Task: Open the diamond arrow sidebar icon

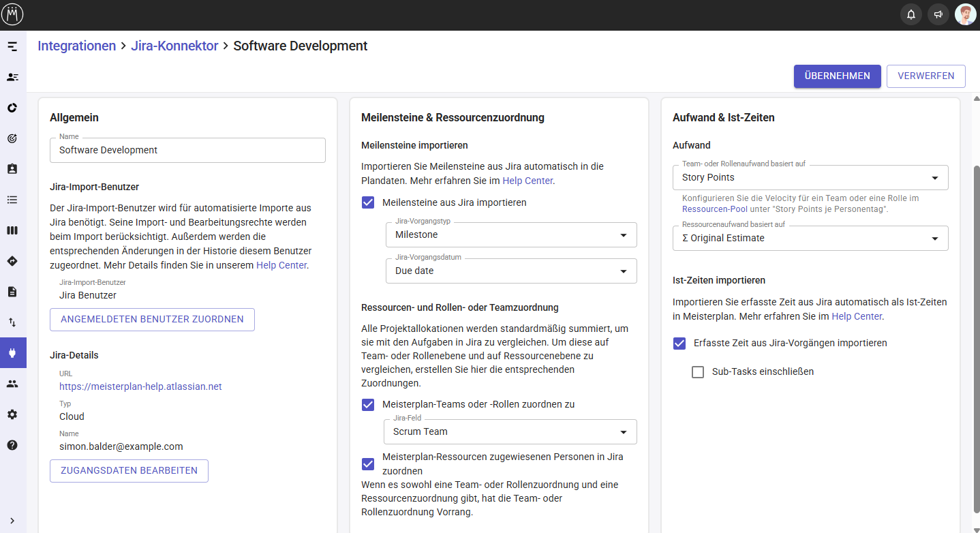Action: (x=12, y=261)
